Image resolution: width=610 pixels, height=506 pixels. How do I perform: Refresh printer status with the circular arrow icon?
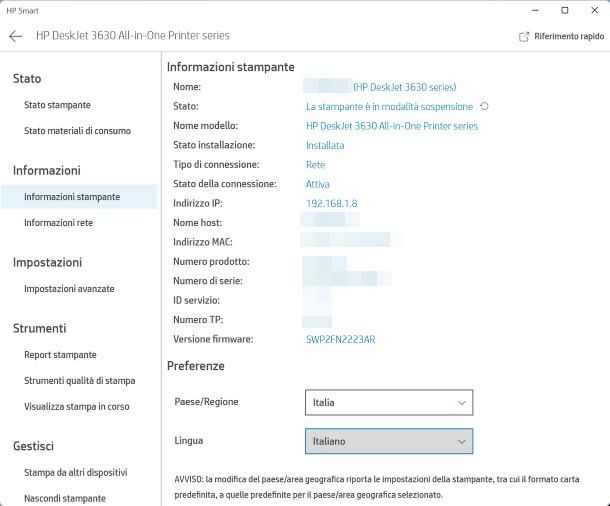coord(484,106)
